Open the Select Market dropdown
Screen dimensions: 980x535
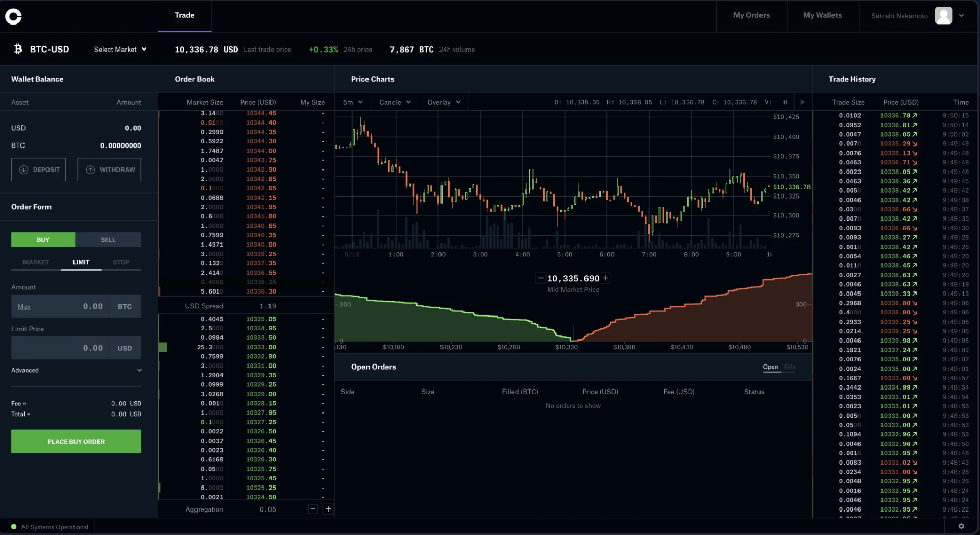(120, 49)
